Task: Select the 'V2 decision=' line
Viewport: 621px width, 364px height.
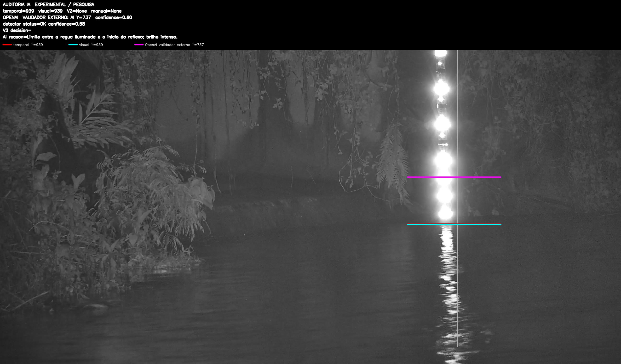Action: pyautogui.click(x=17, y=30)
